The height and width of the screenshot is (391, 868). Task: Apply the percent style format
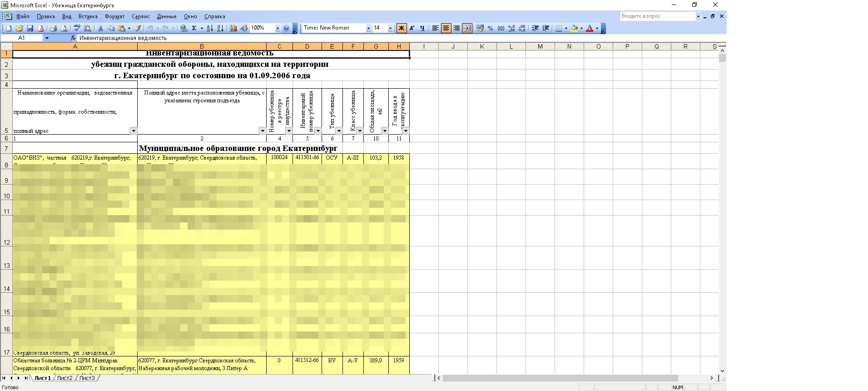point(490,28)
